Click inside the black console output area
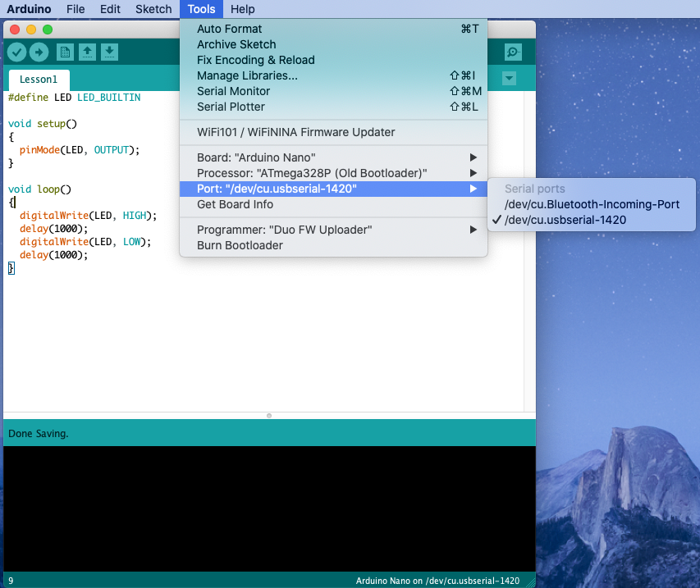Screen dimensions: 700x588 [269, 508]
